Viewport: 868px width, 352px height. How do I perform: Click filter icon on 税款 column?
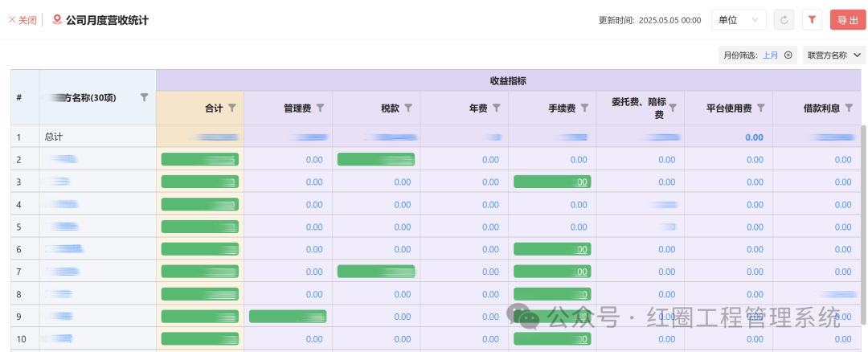(408, 108)
